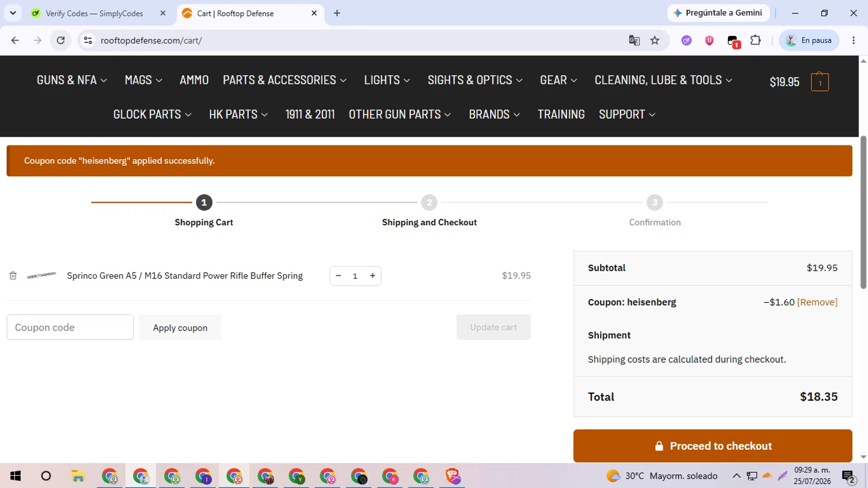Expand the HK Parts menu
868x488 pixels.
tap(238, 115)
